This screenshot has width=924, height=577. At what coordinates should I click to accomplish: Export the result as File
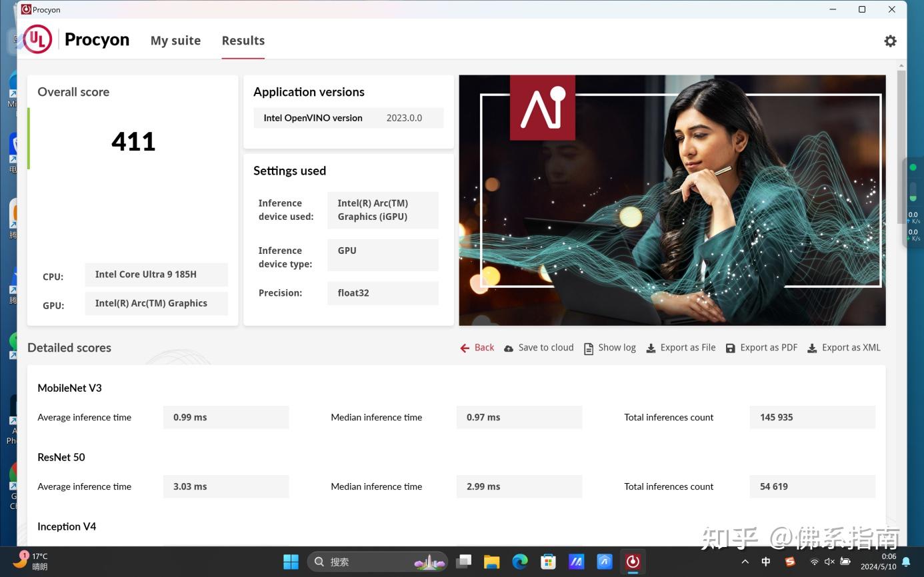(681, 348)
